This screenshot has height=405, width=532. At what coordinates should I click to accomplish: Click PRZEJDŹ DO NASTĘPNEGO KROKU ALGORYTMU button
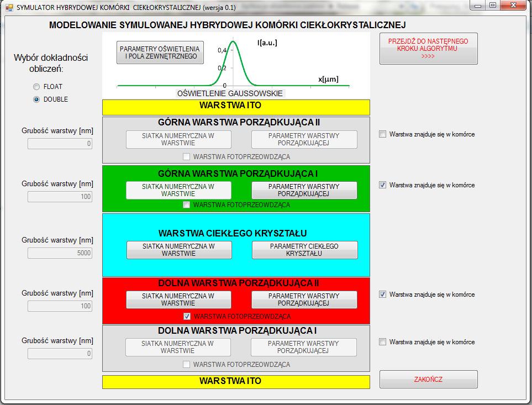(x=428, y=49)
